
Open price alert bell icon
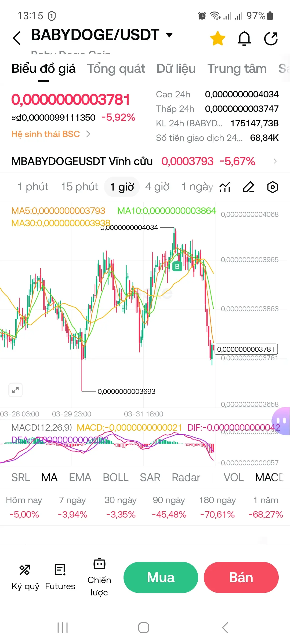(x=244, y=38)
